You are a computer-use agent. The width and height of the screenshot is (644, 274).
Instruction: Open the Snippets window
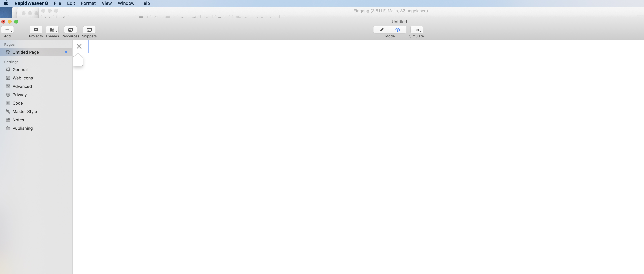click(89, 30)
